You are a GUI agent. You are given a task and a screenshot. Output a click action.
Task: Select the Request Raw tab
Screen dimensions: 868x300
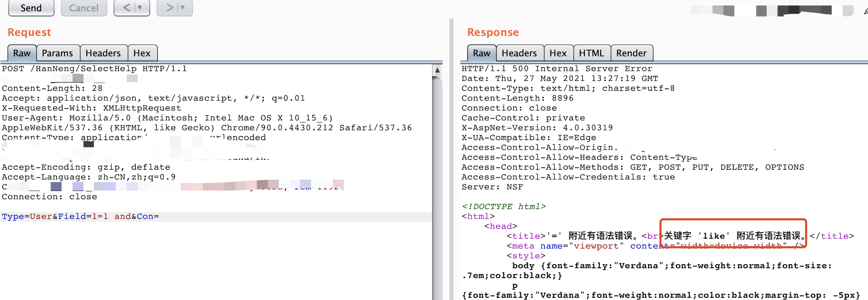pyautogui.click(x=22, y=53)
